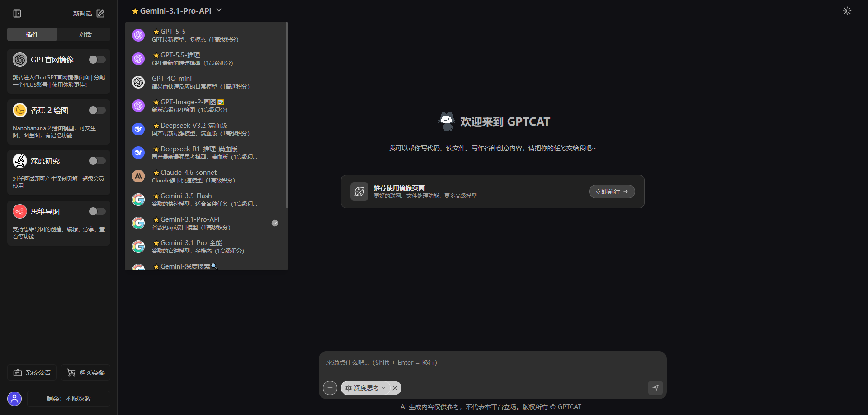Click the GPT-5-5 model purple icon
868x415 pixels.
[138, 35]
